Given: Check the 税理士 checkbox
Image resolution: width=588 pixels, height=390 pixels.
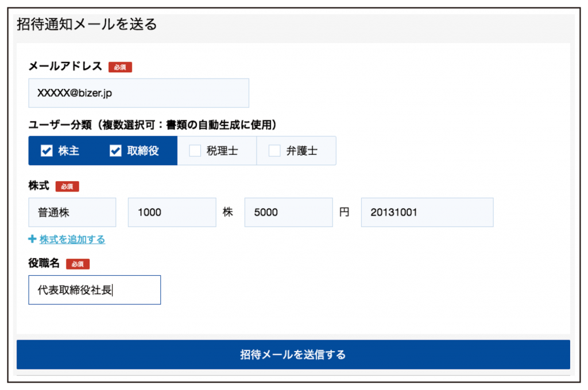Looking at the screenshot, I should 195,151.
